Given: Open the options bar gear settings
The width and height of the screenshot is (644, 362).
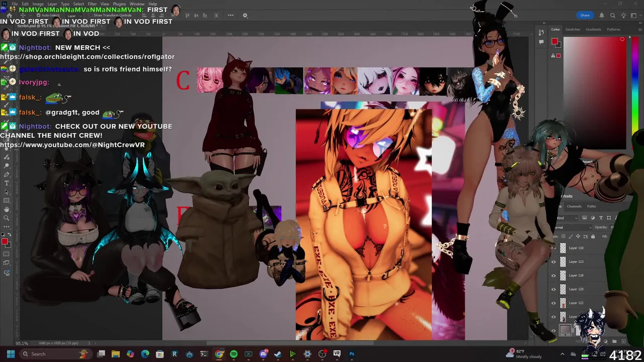Looking at the screenshot, I should pos(245,15).
